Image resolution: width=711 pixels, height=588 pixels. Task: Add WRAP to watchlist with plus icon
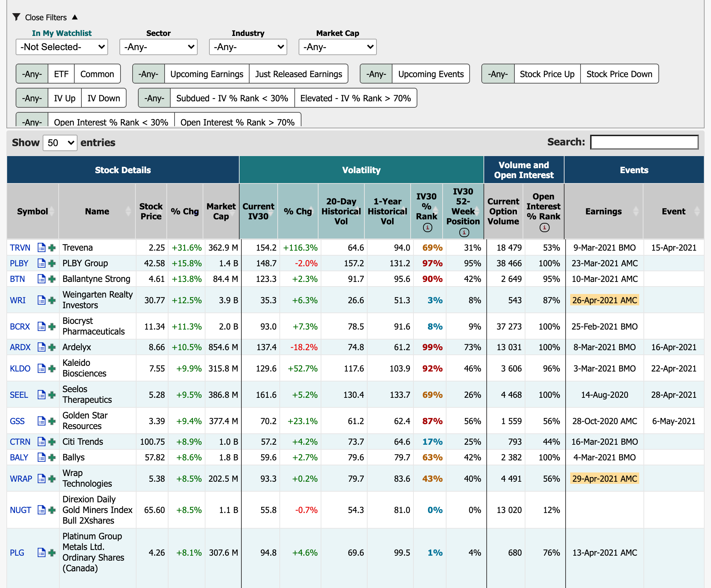point(52,479)
